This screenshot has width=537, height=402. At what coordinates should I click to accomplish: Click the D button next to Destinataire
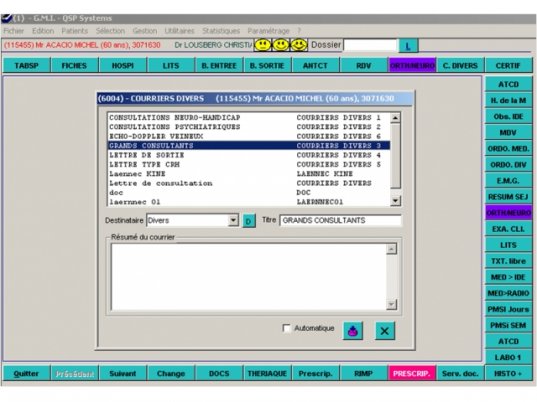(249, 221)
